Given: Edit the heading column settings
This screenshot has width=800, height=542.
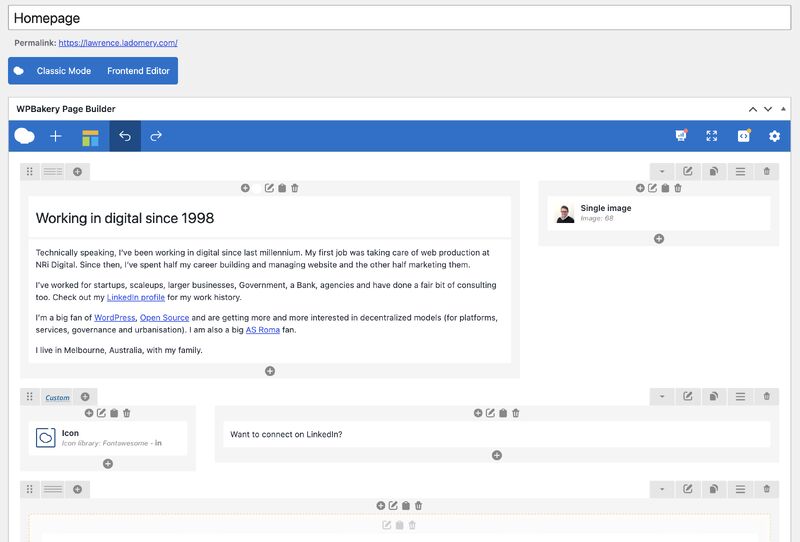Looking at the screenshot, I should [x=269, y=188].
